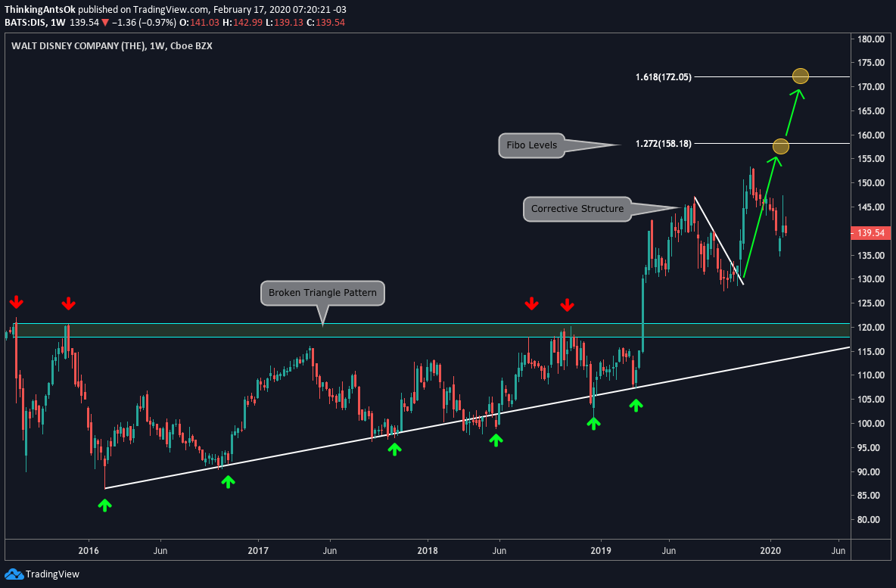This screenshot has width=896, height=588.
Task: Open the ThinkingAntsOk author name
Action: click(40, 10)
